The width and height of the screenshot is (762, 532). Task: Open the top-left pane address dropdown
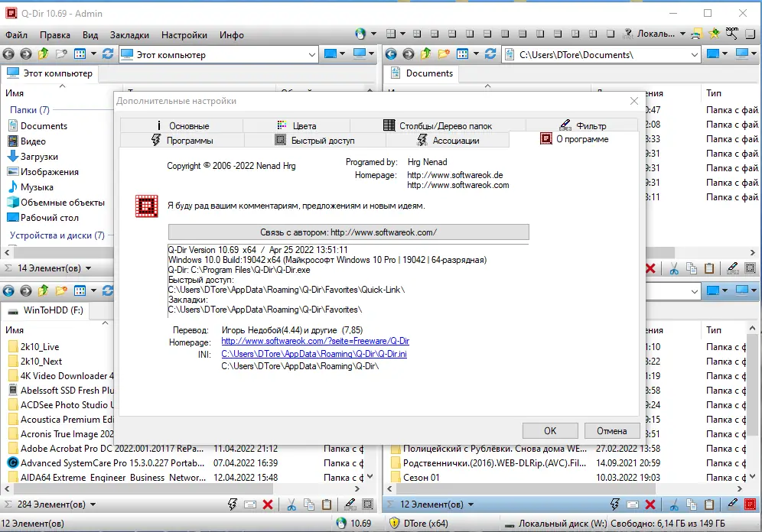[312, 55]
